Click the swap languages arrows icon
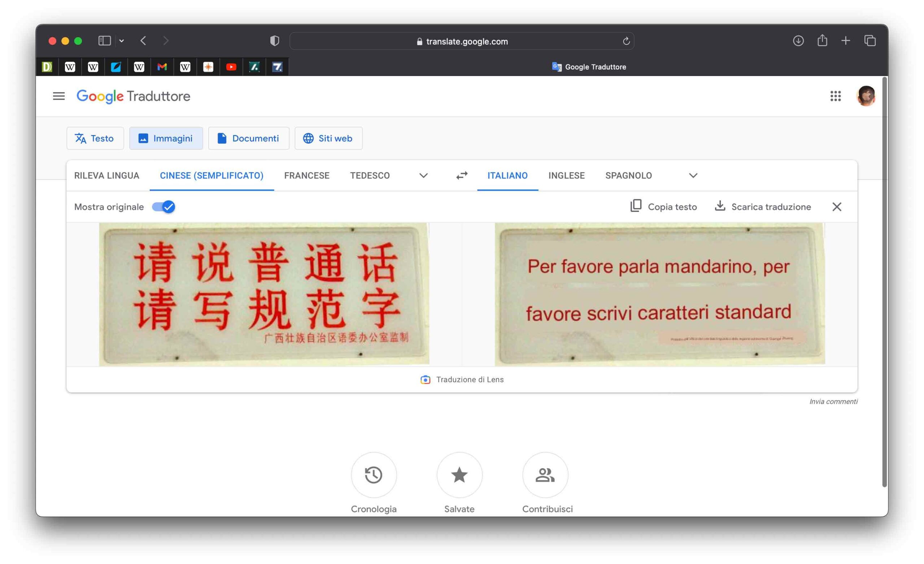Image resolution: width=924 pixels, height=564 pixels. coord(462,175)
